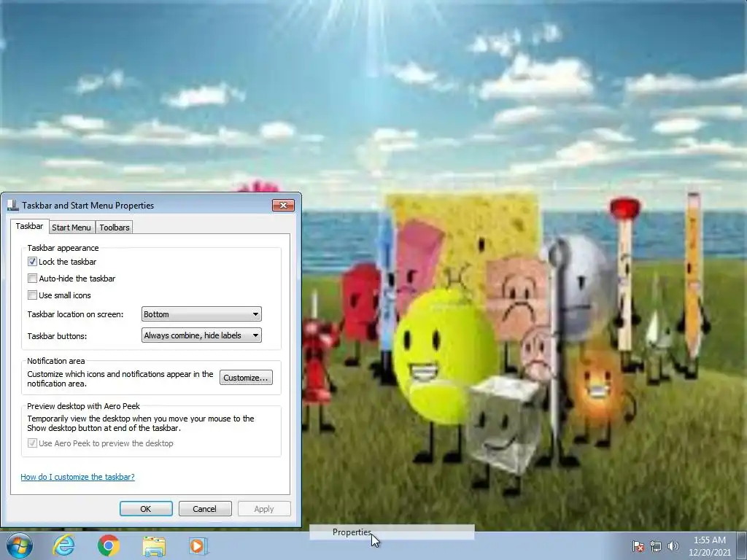Enable Auto-hide the taskbar
747x560 pixels.
click(32, 278)
